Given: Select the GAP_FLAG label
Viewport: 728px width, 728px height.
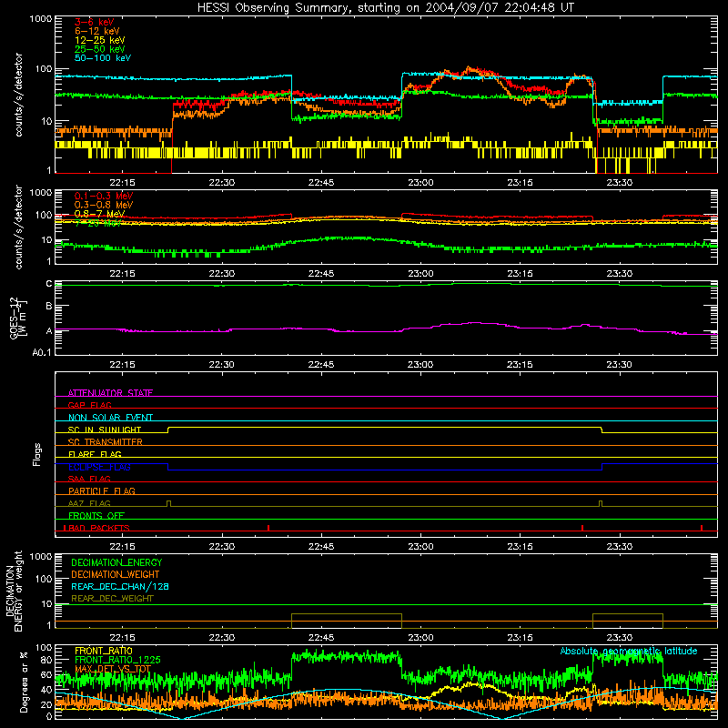Looking at the screenshot, I should point(89,405).
